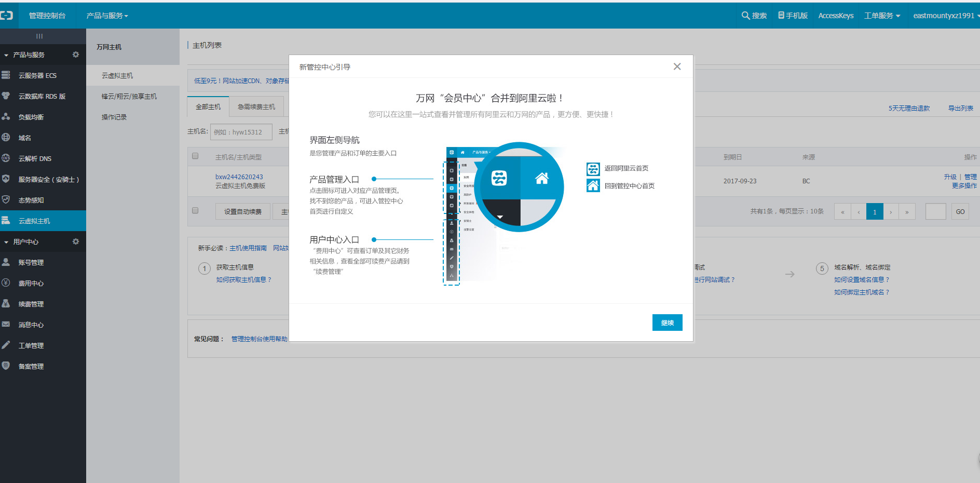Click the fee center yen icon
This screenshot has width=980, height=483.
click(x=6, y=283)
